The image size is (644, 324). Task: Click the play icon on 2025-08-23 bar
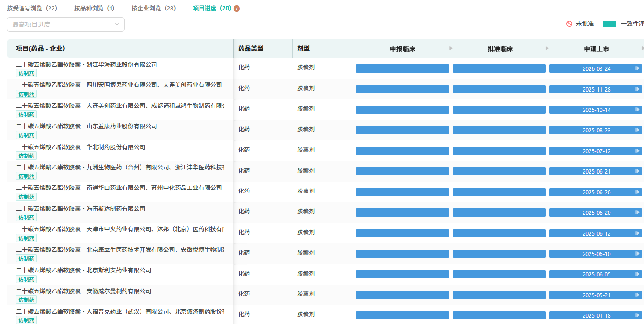coord(637,131)
